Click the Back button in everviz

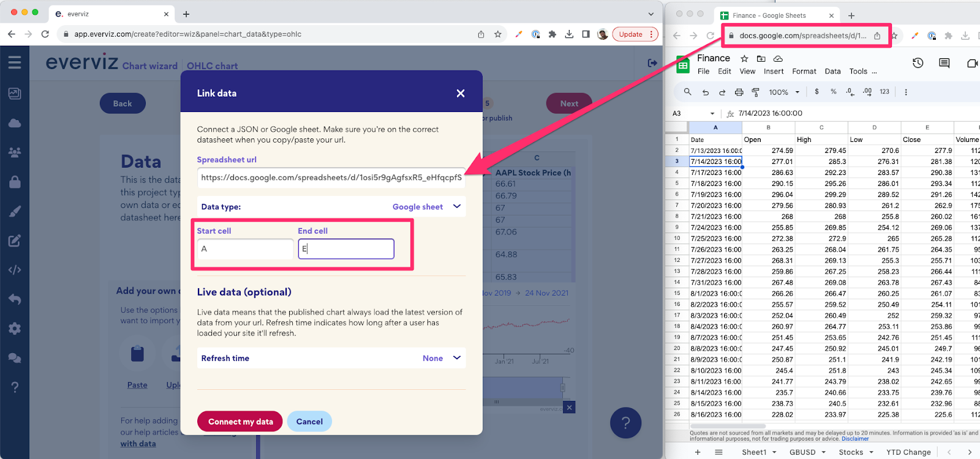pos(123,103)
